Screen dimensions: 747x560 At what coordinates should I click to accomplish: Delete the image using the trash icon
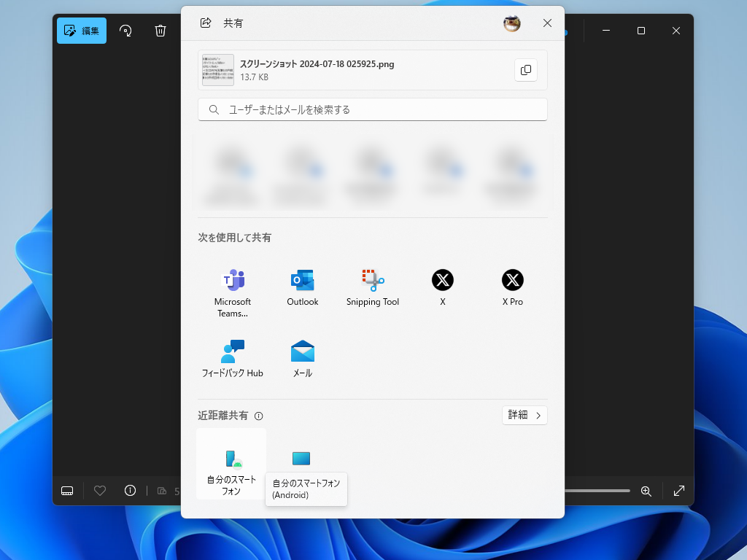pos(160,31)
